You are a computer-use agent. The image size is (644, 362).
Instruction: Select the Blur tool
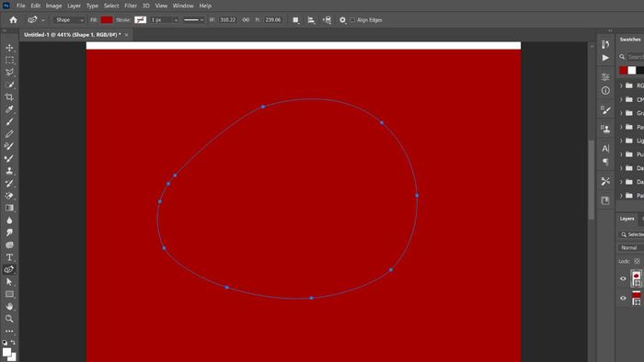(x=9, y=221)
